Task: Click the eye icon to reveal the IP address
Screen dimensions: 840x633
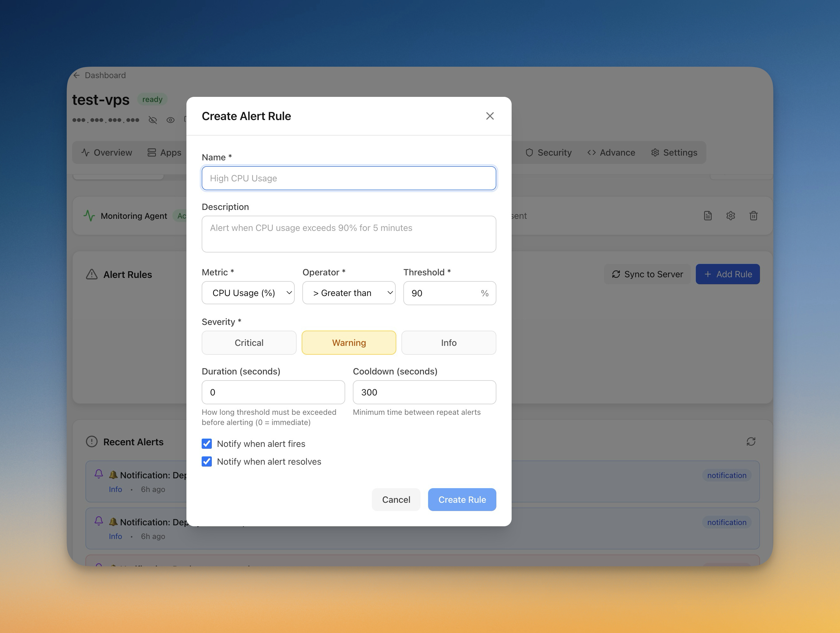Action: (x=171, y=120)
